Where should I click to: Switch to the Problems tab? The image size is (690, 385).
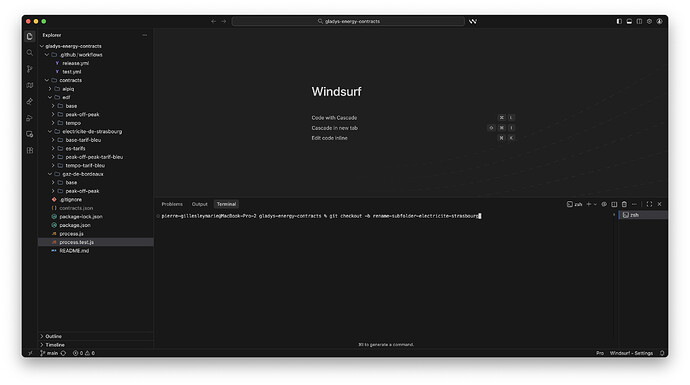pos(172,204)
